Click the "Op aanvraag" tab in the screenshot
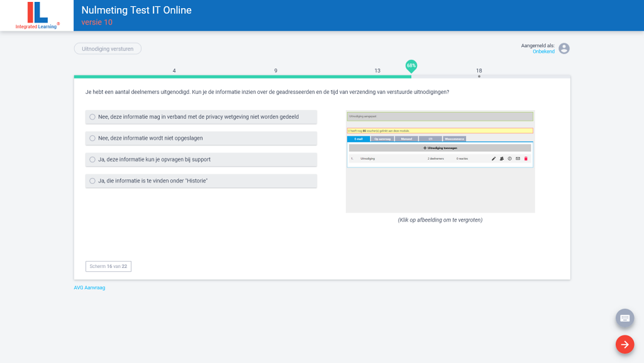The height and width of the screenshot is (363, 644). pos(382,138)
